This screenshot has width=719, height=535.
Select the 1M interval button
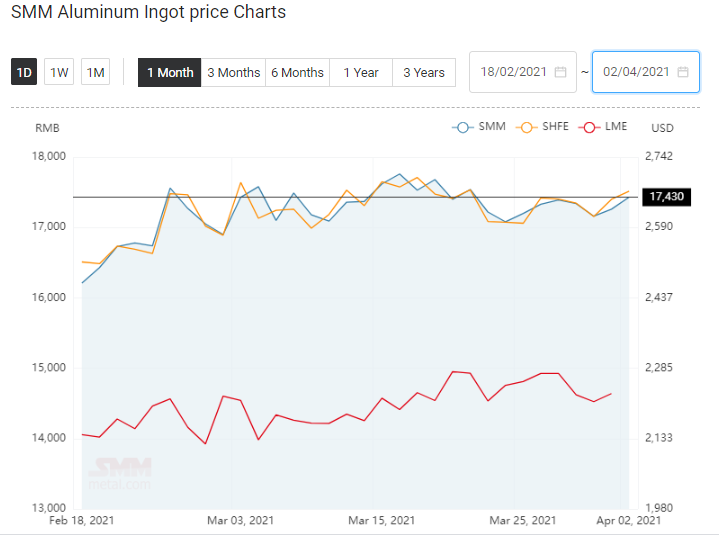(95, 72)
